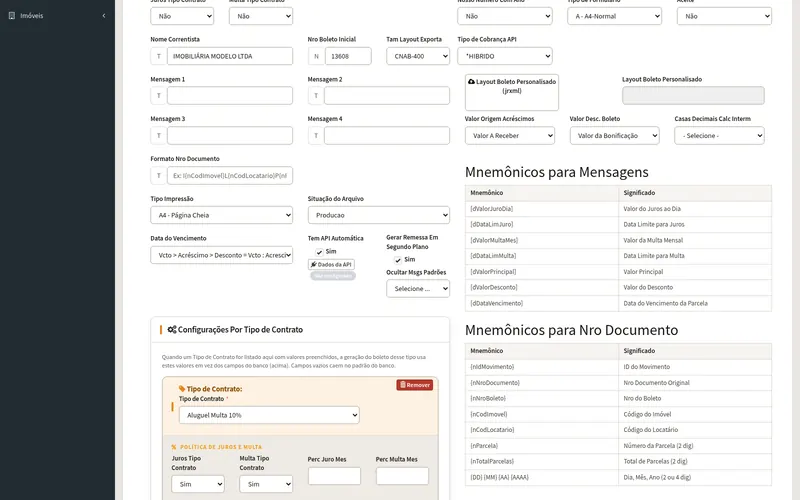Click the Mensagem 1 input field
Screen dimensions: 800x500
click(230, 95)
